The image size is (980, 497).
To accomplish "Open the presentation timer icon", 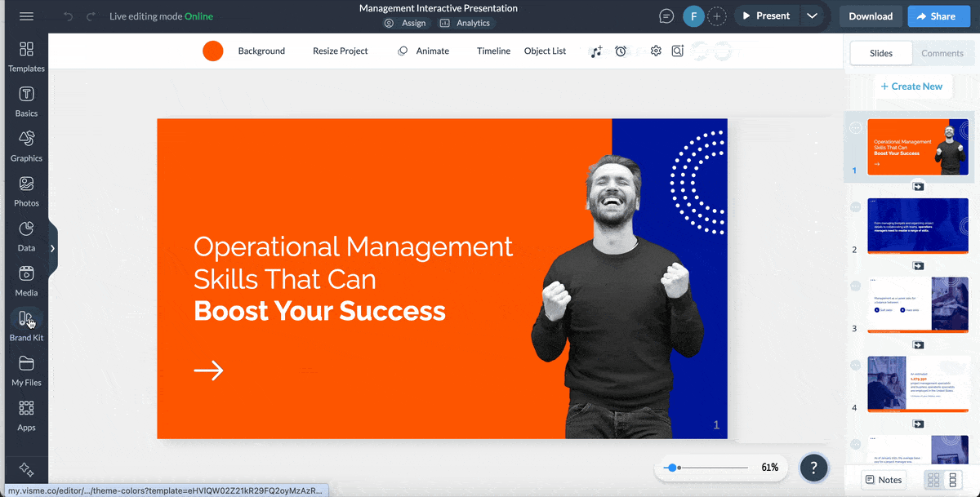I will coord(621,51).
